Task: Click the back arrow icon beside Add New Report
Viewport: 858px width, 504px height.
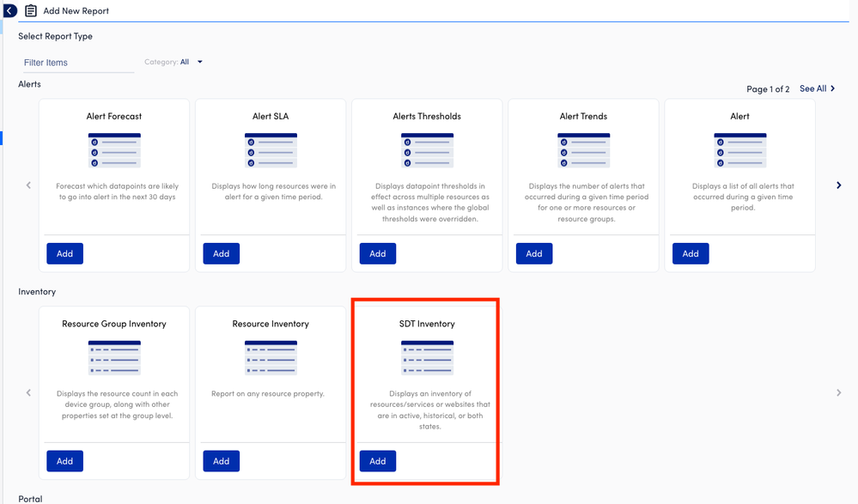Action: pyautogui.click(x=9, y=11)
